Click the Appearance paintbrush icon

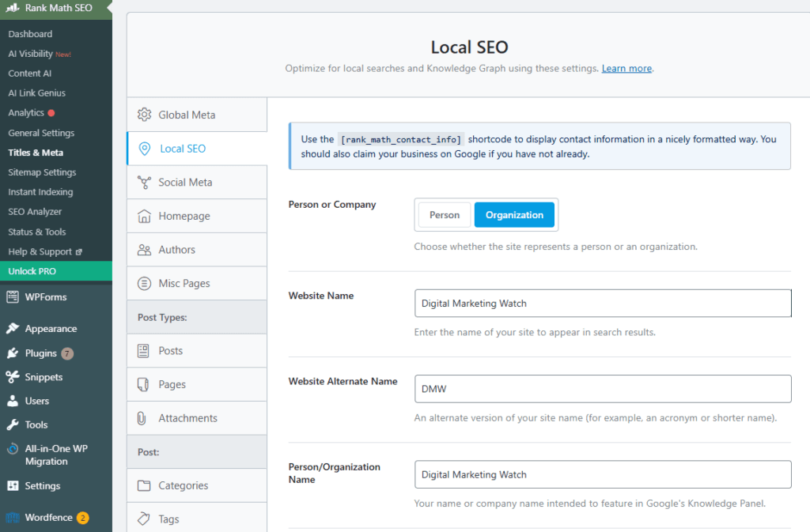pos(13,328)
